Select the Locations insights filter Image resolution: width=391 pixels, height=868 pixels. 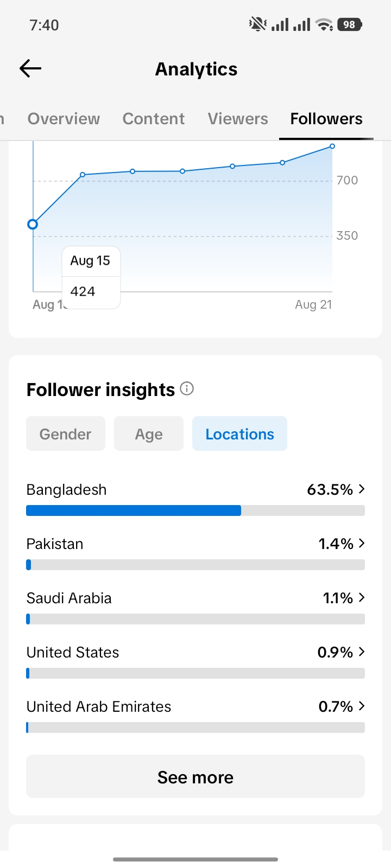239,433
